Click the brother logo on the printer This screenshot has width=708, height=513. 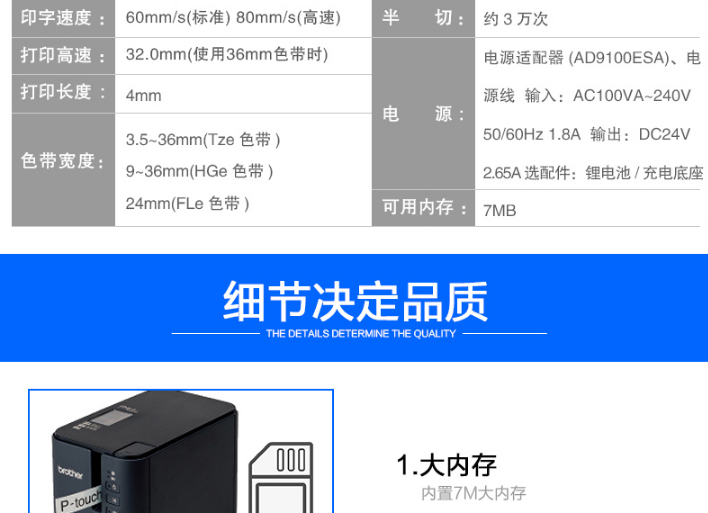pyautogui.click(x=70, y=472)
